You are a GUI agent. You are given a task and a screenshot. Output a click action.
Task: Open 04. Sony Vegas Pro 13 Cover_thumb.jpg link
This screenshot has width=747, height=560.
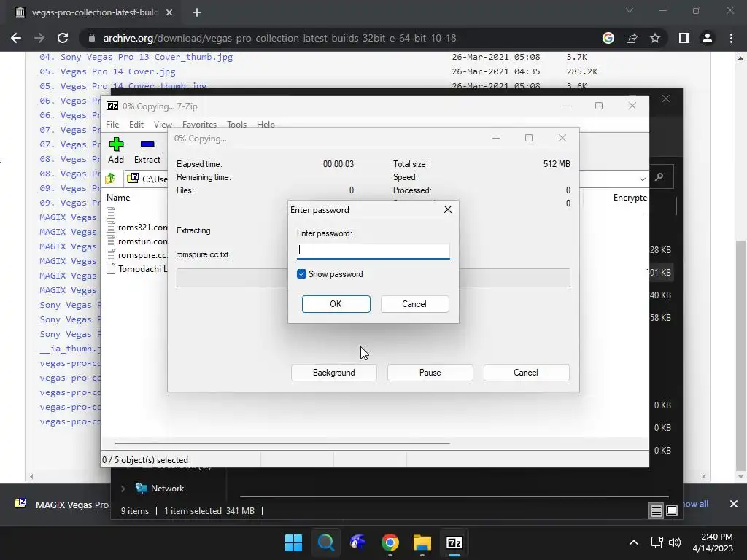click(x=136, y=57)
